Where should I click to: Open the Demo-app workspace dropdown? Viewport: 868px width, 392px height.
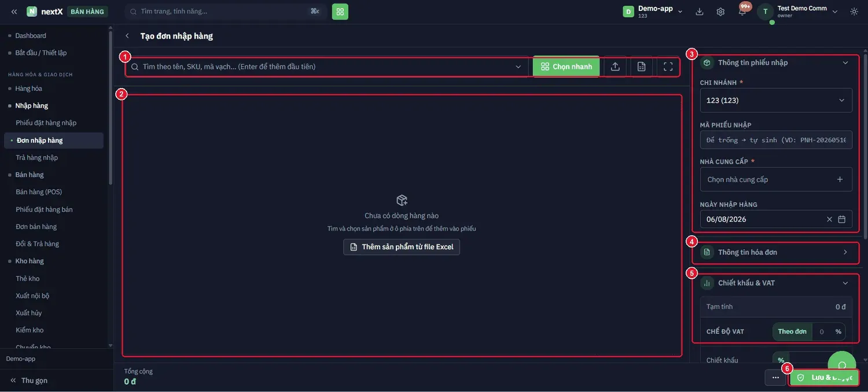(x=653, y=12)
